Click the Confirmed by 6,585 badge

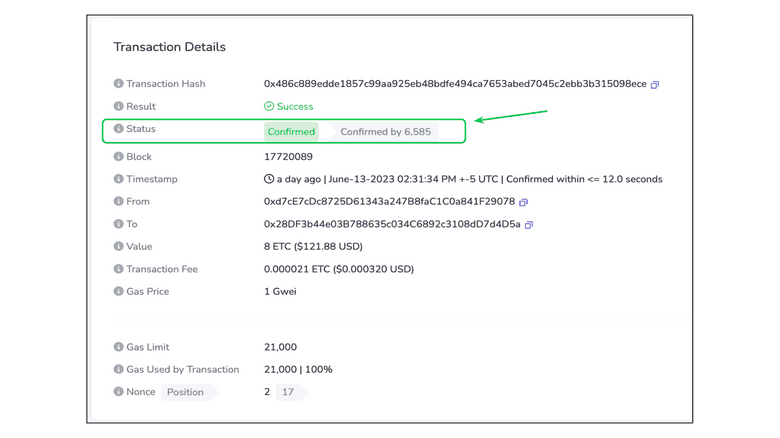385,132
